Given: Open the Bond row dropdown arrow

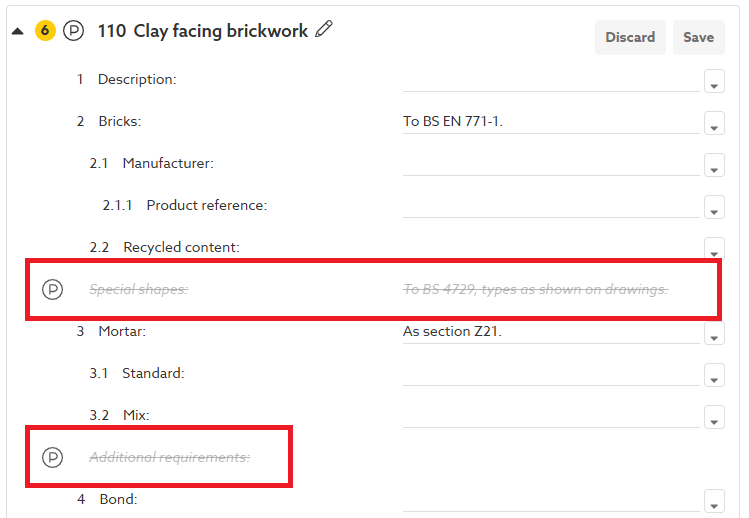Looking at the screenshot, I should point(714,503).
